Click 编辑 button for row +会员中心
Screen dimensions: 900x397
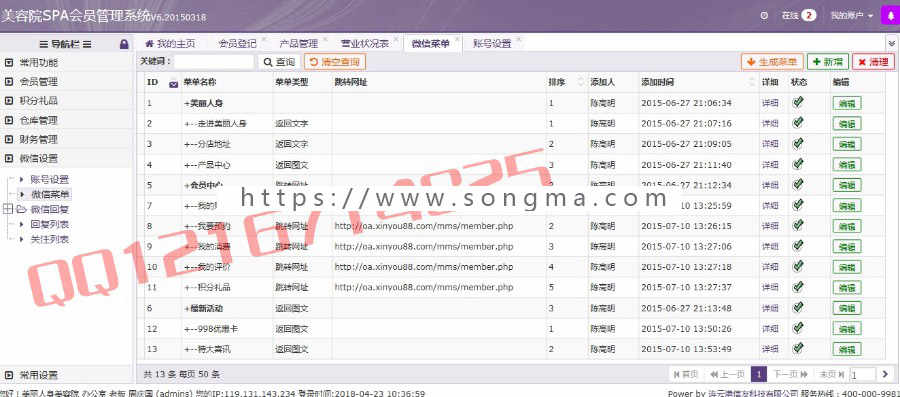pos(847,185)
